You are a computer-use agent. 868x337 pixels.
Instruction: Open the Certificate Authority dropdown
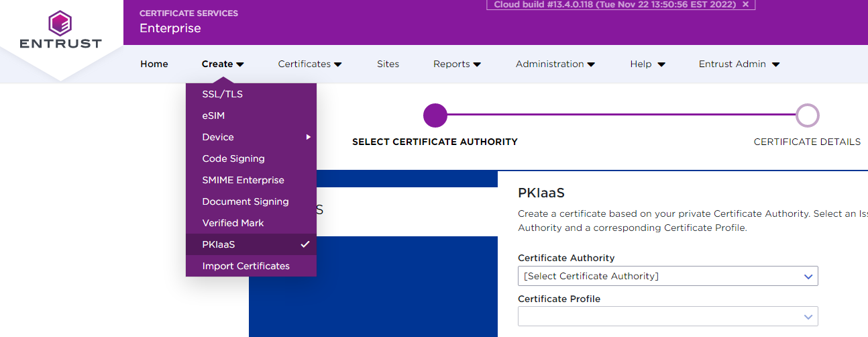click(x=667, y=276)
